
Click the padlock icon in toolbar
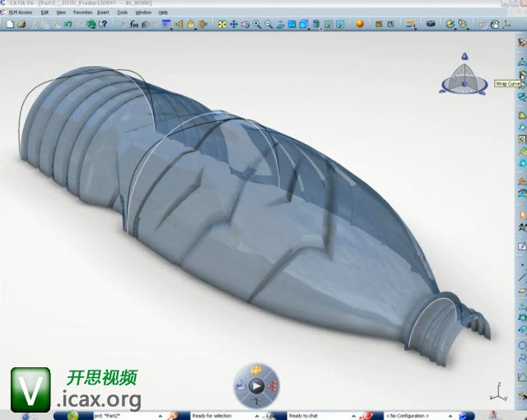click(x=190, y=24)
